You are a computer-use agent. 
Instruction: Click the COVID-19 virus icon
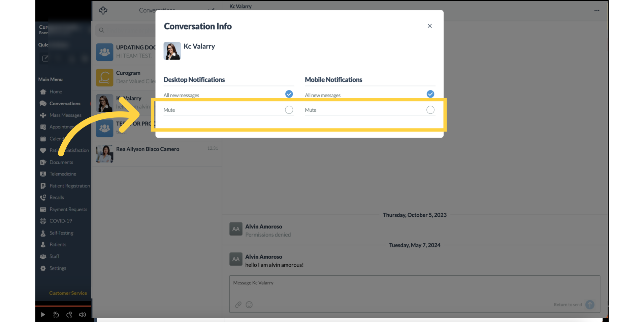[x=43, y=221]
